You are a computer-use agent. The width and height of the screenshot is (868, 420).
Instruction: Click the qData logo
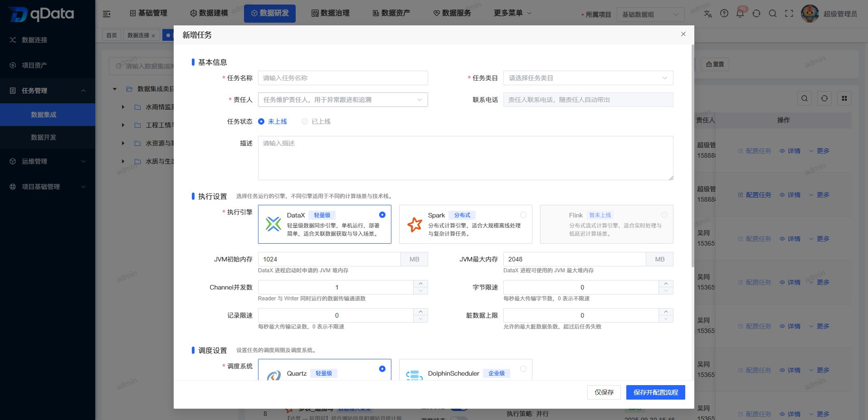[41, 14]
